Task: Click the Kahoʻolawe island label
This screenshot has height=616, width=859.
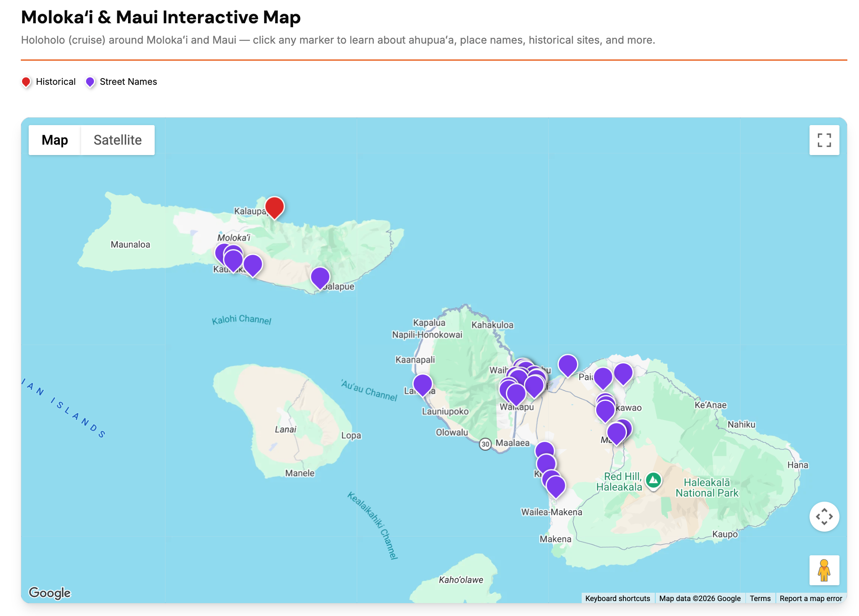Action: click(461, 580)
